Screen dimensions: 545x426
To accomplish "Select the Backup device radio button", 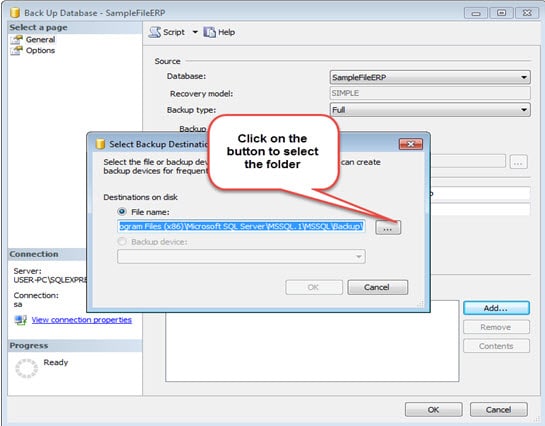I will point(122,241).
